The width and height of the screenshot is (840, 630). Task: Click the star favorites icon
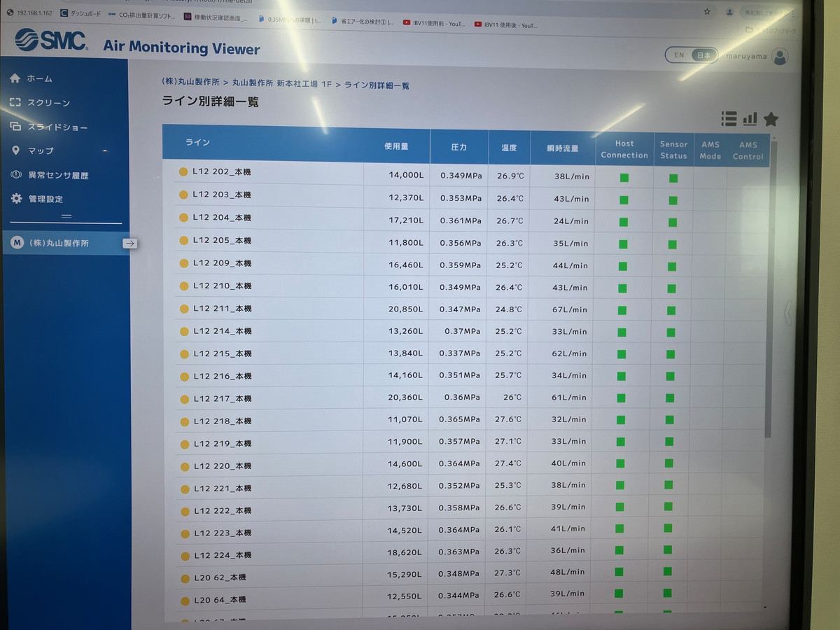771,119
